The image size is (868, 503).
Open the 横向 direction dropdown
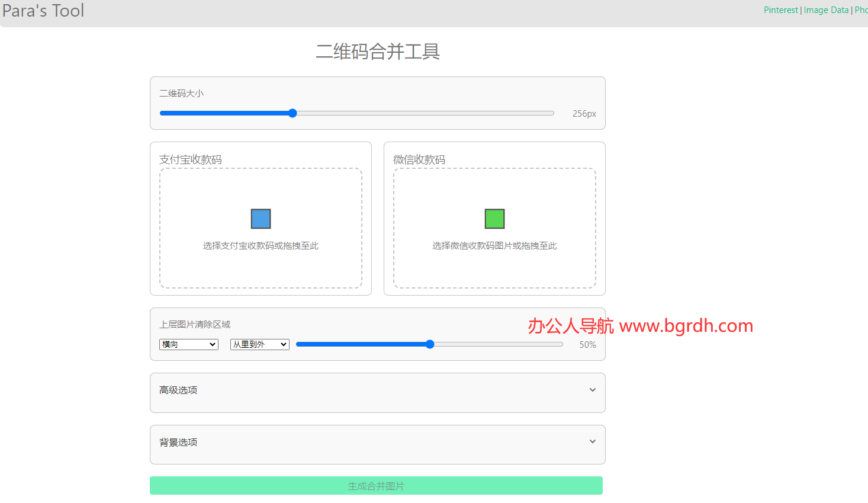coord(188,344)
